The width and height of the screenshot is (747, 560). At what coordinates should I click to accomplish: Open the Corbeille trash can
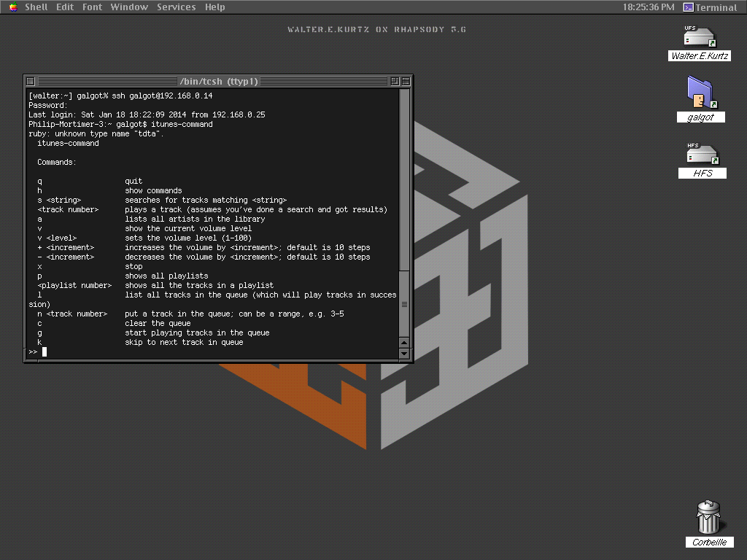(708, 518)
